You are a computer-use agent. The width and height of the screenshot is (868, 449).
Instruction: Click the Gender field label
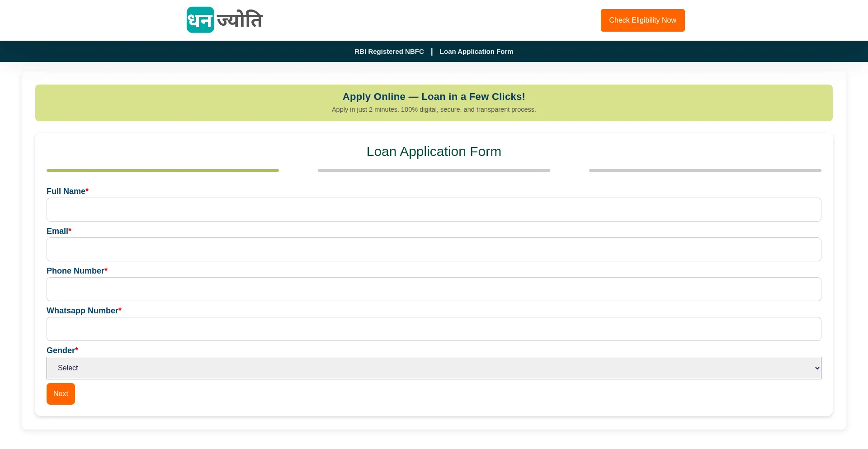coord(61,350)
